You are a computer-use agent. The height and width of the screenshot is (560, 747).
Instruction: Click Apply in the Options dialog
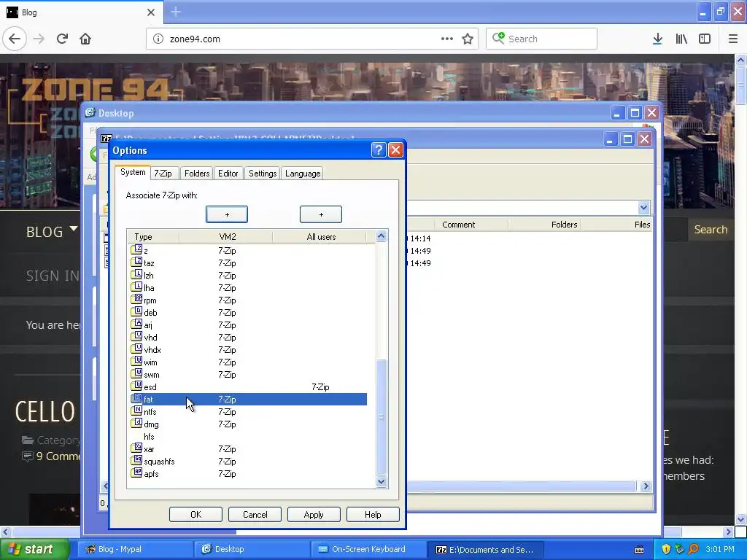point(314,514)
